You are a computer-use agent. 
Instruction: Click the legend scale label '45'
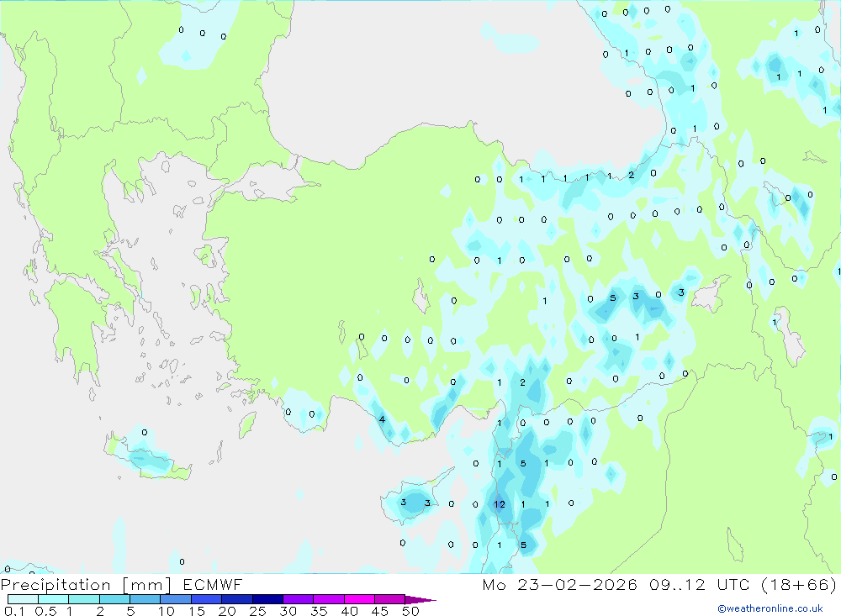[380, 611]
